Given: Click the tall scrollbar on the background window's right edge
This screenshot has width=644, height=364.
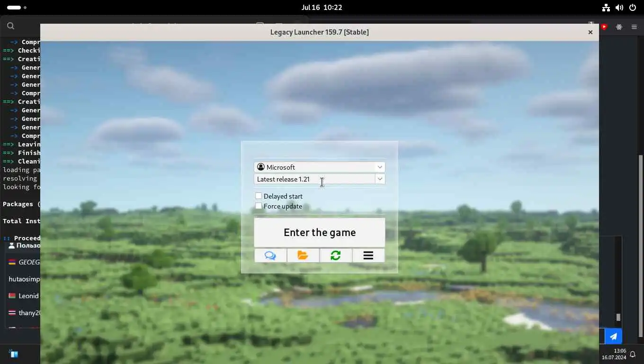Looking at the screenshot, I should pos(641,246).
